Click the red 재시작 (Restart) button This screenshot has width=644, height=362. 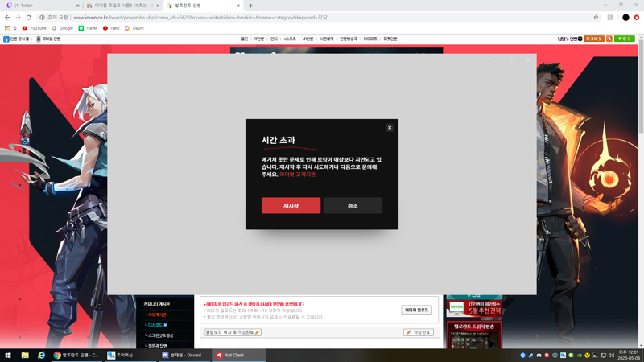[x=291, y=205]
